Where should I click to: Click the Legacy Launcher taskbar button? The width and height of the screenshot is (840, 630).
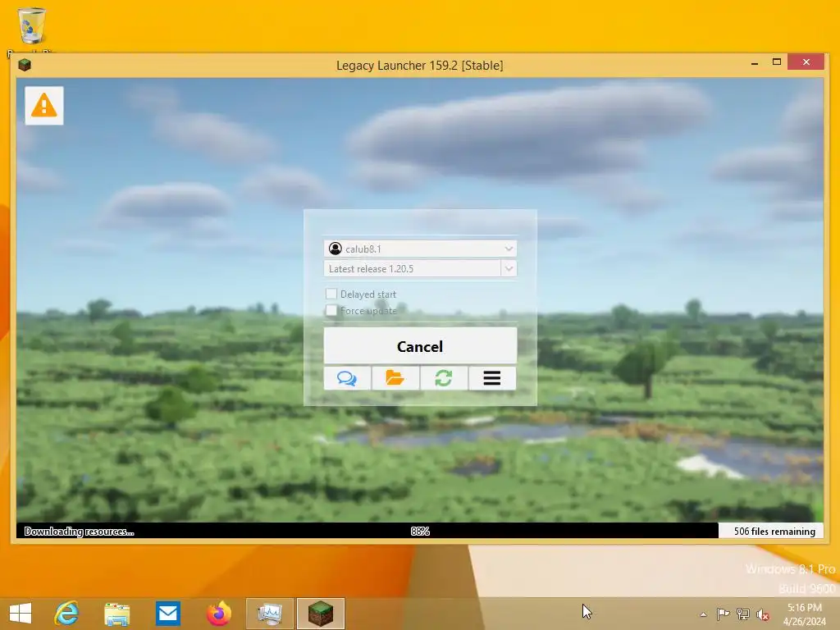point(321,614)
